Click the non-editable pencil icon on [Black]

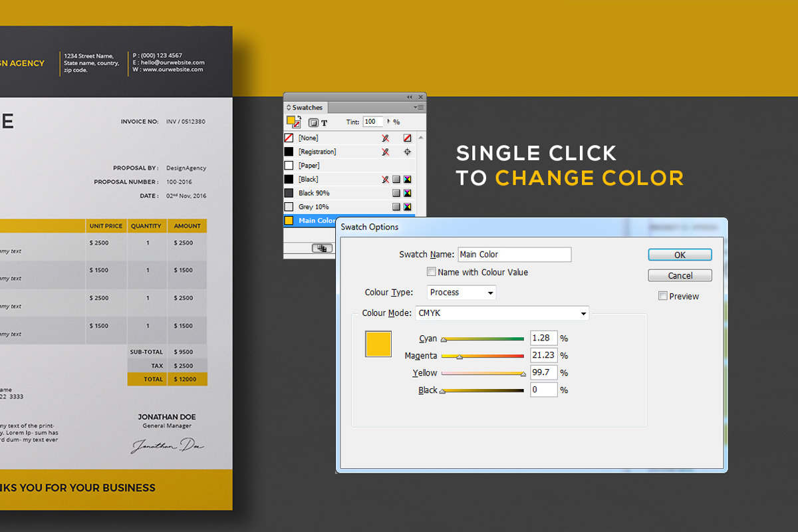click(385, 179)
